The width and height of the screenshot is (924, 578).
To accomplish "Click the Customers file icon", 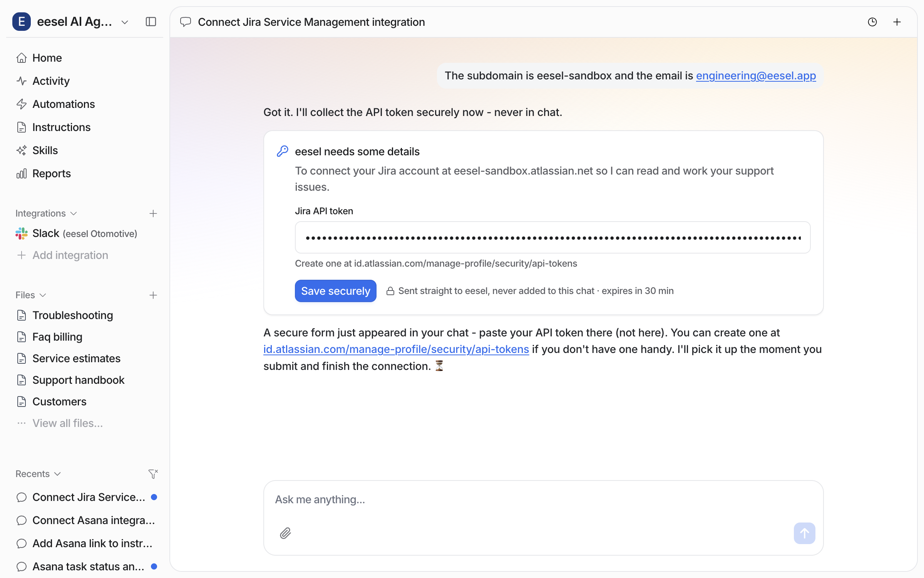I will pos(22,402).
